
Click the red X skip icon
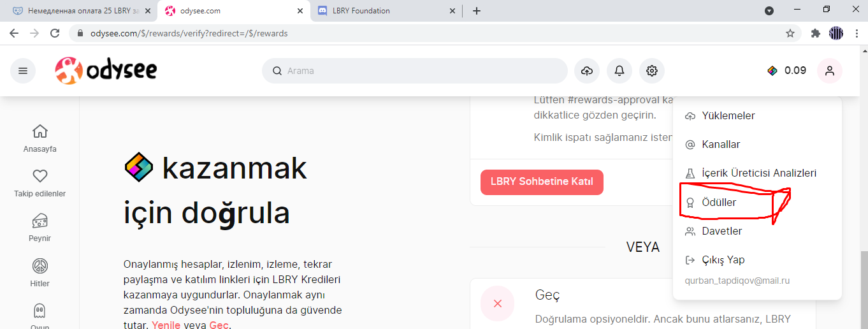498,303
